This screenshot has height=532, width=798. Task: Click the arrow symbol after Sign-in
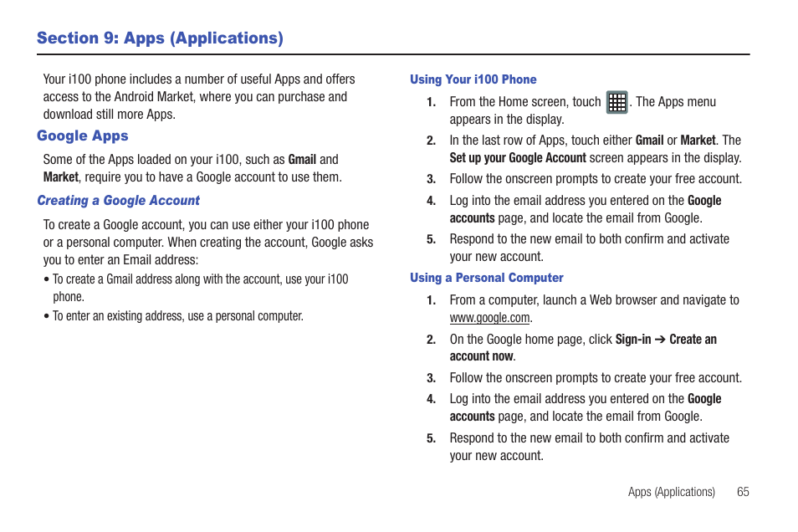click(x=660, y=339)
